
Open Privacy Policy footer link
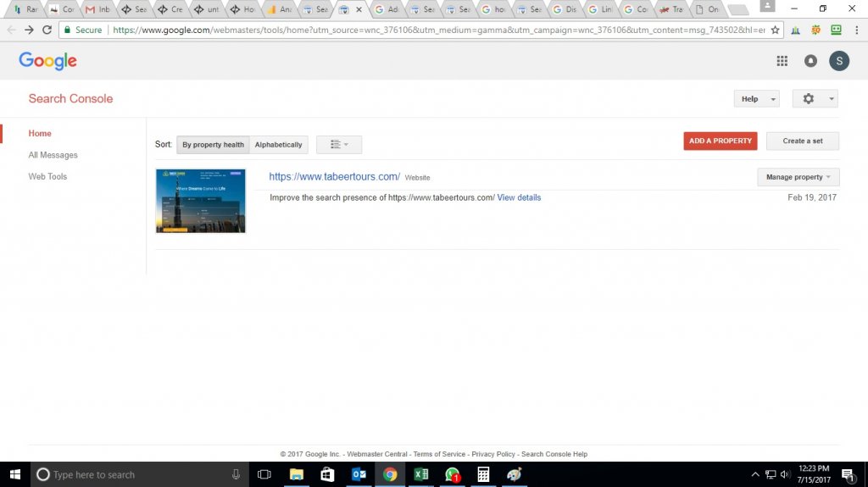point(493,454)
